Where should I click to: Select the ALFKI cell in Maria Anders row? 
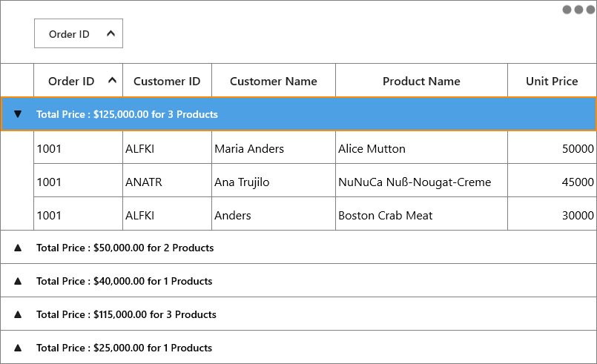(167, 148)
